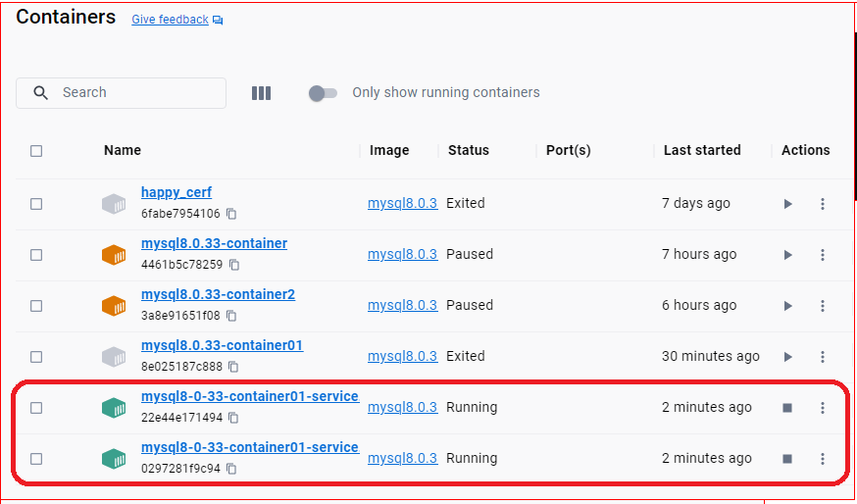The width and height of the screenshot is (857, 504).
Task: Sort containers by the Name column header
Action: click(x=123, y=150)
